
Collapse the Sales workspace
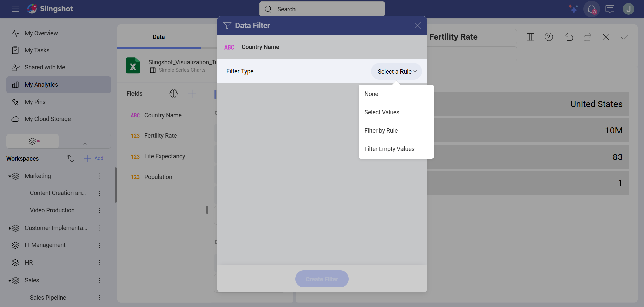coord(10,281)
